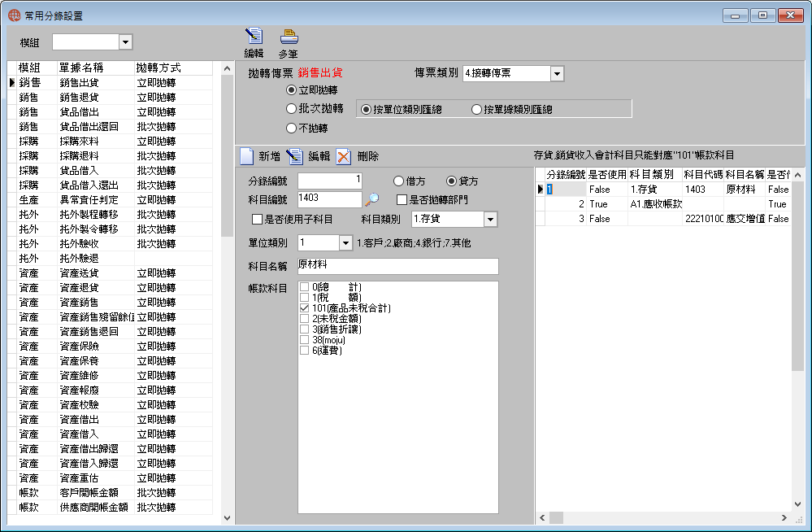This screenshot has width=812, height=532.
Task: Select the 批次拋轉 radio button
Action: [292, 109]
